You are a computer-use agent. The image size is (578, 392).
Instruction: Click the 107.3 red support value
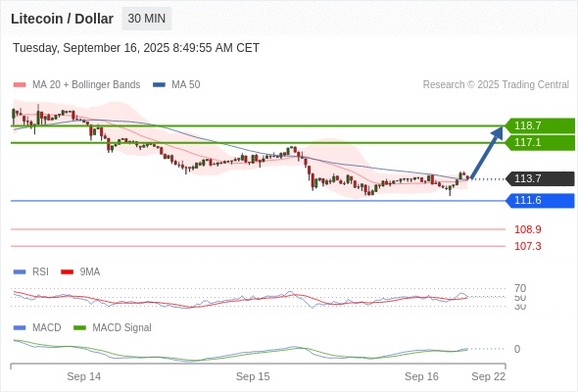tap(528, 246)
